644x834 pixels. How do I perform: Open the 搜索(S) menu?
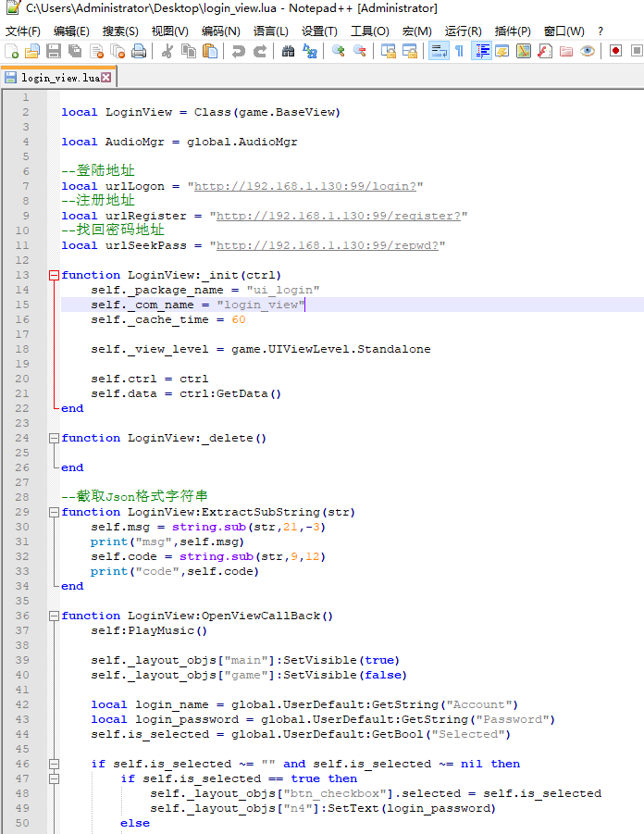(x=120, y=31)
